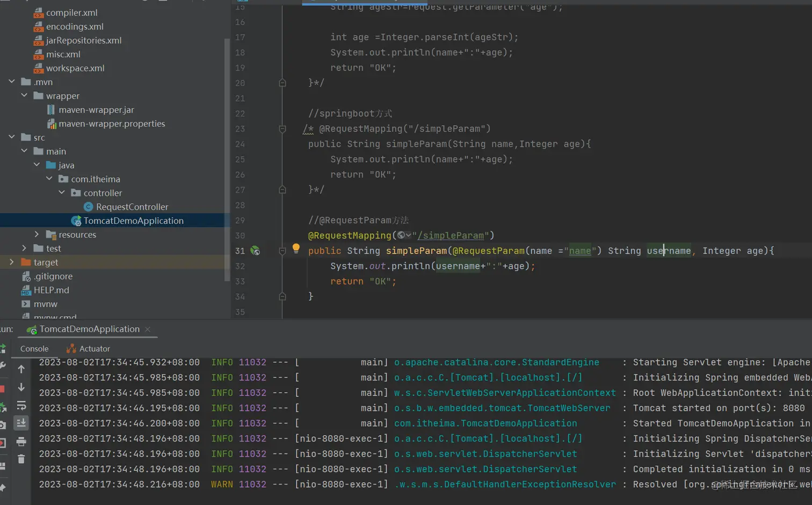Viewport: 812px width, 505px height.
Task: Switch to the Actuator tab
Action: (x=88, y=349)
